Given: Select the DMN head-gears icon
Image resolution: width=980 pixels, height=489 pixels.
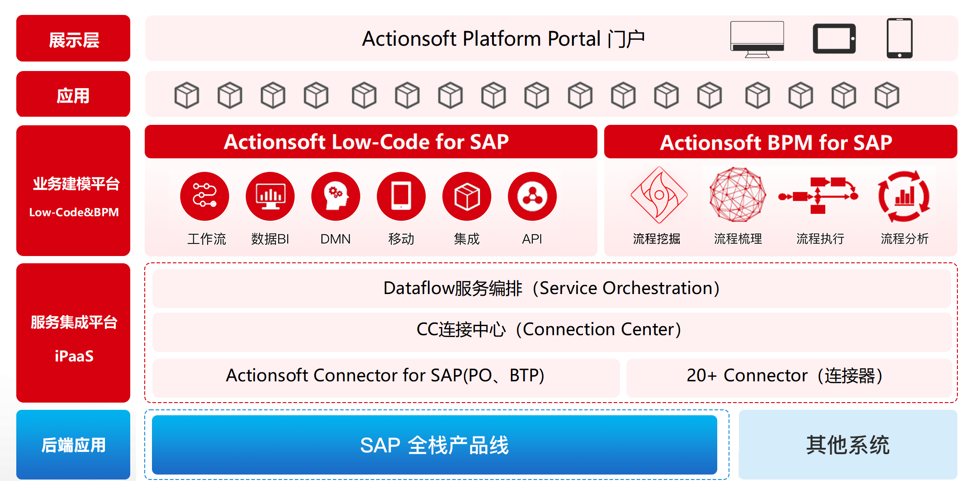Looking at the screenshot, I should tap(336, 196).
